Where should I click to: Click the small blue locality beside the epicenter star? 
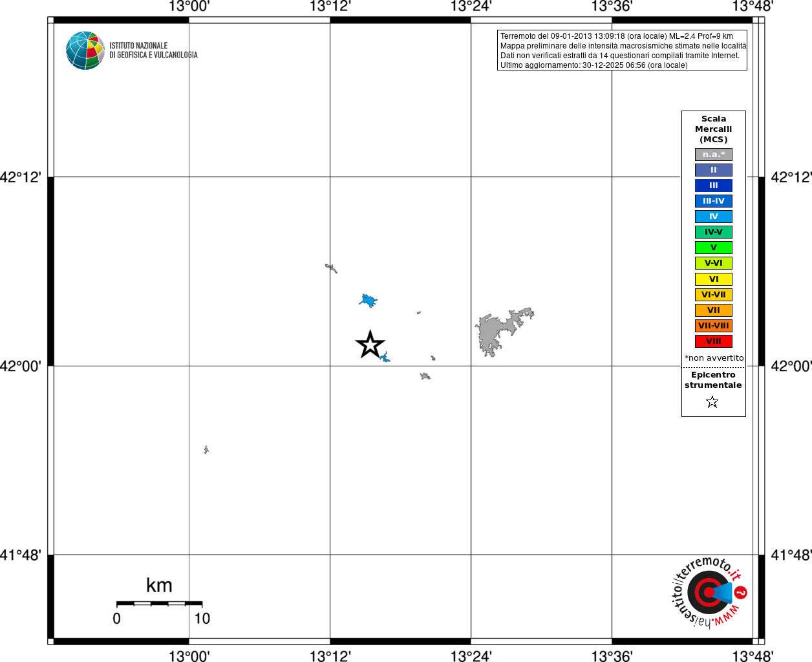(385, 358)
